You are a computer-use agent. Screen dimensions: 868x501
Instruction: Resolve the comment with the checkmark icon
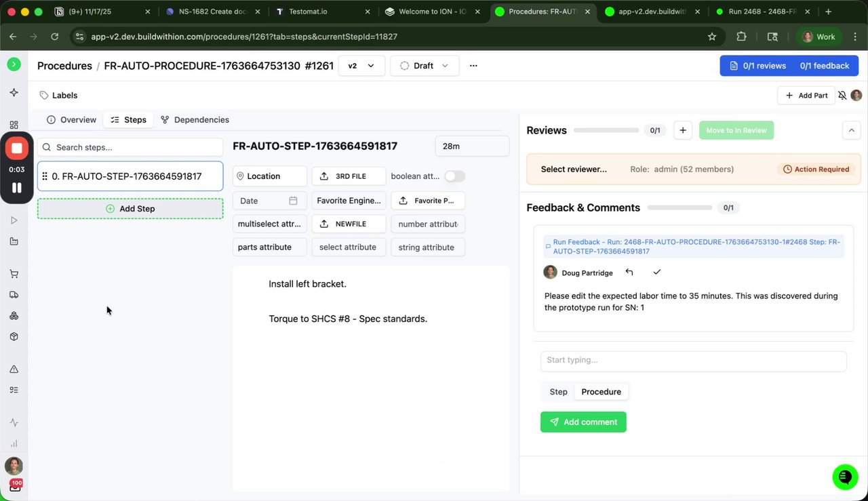click(656, 273)
